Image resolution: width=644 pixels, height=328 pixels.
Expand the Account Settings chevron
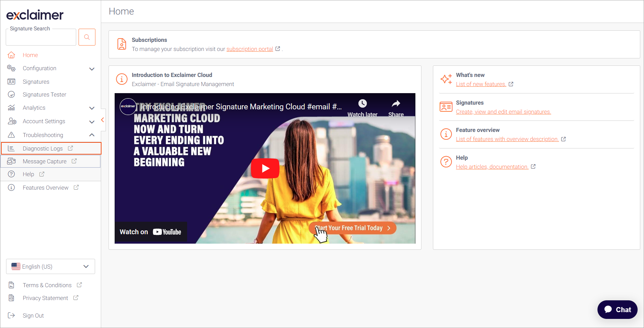[92, 121]
